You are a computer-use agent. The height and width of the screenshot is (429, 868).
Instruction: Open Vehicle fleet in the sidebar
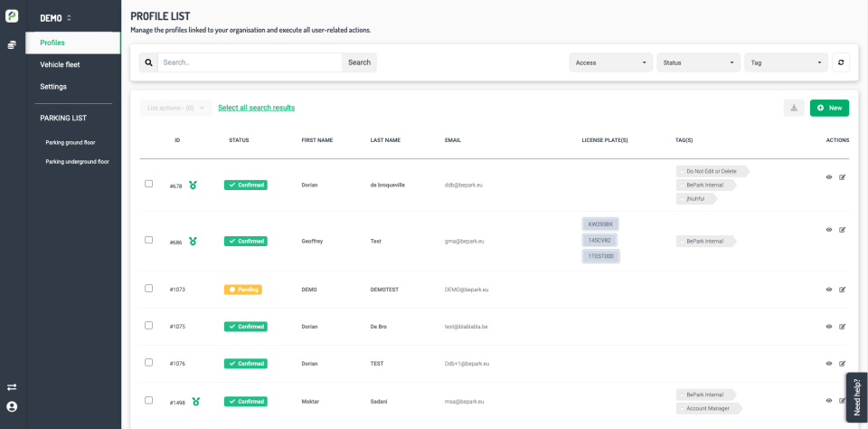[60, 65]
